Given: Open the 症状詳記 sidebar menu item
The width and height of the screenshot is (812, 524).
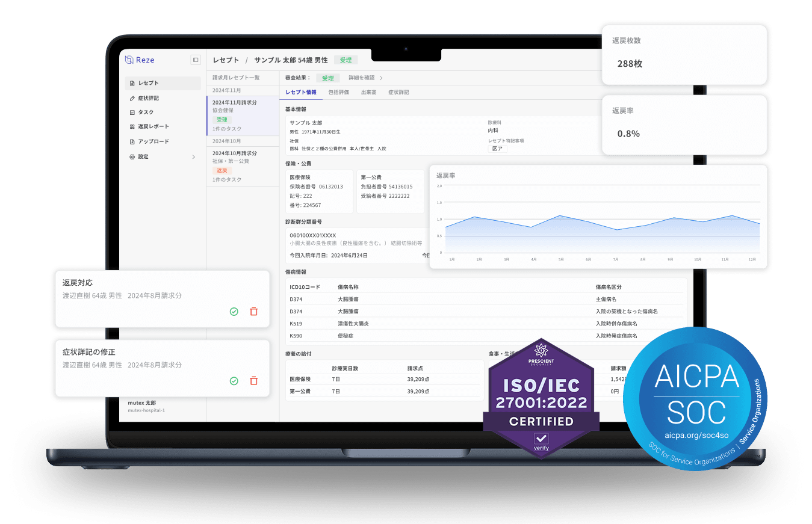Looking at the screenshot, I should (x=163, y=98).
